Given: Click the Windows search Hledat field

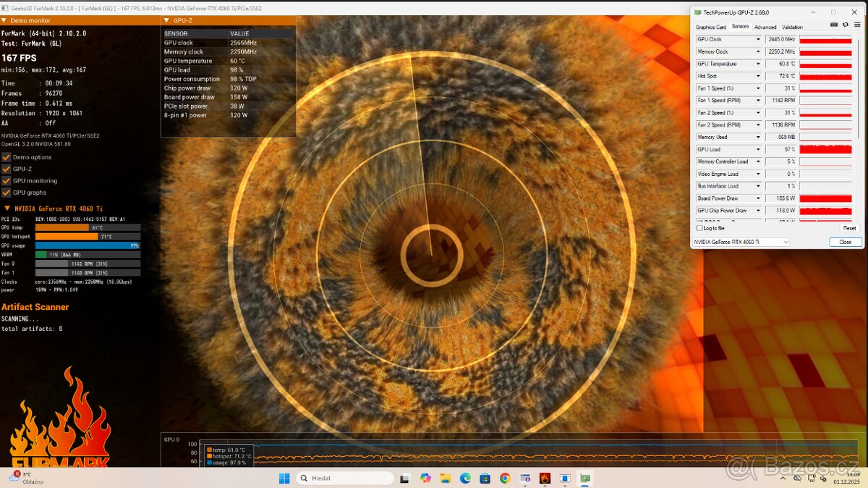Looking at the screenshot, I should click(x=344, y=478).
